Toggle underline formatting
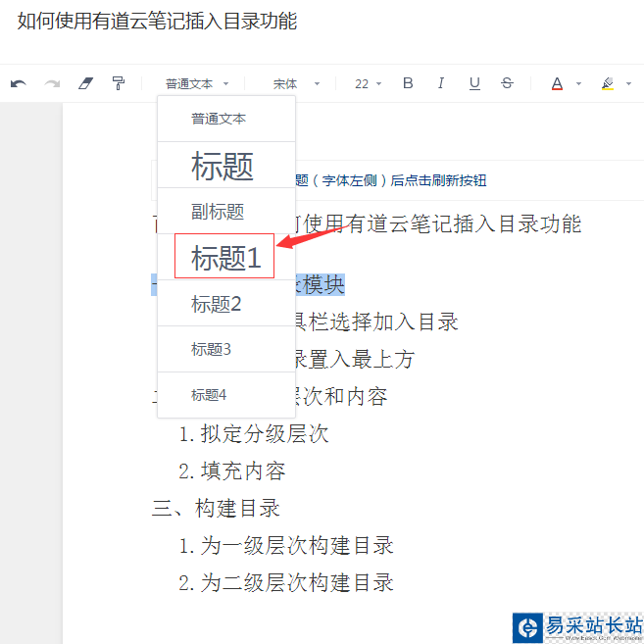The height and width of the screenshot is (644, 644). (474, 83)
